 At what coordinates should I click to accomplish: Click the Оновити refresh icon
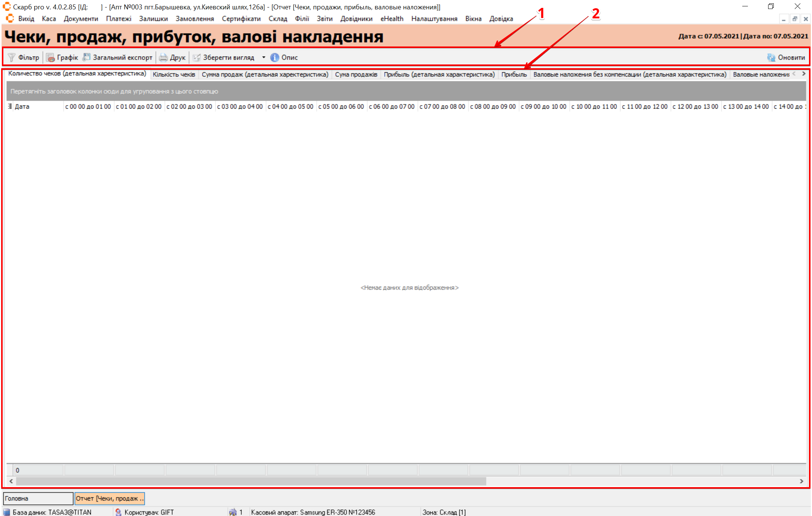coord(771,57)
